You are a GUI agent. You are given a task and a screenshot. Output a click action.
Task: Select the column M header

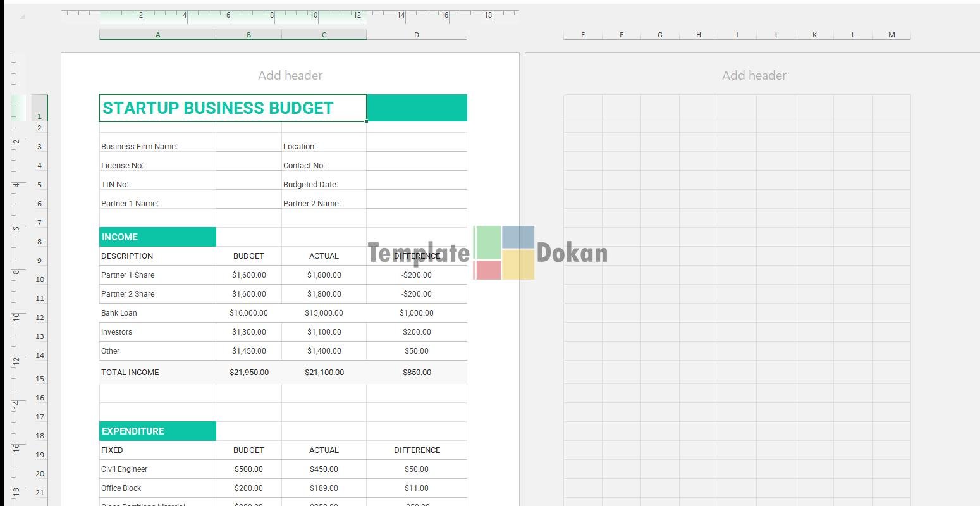(x=891, y=35)
